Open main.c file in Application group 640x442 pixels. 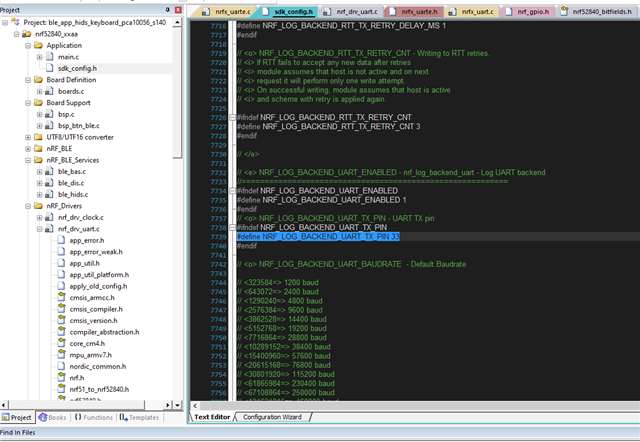[68, 57]
